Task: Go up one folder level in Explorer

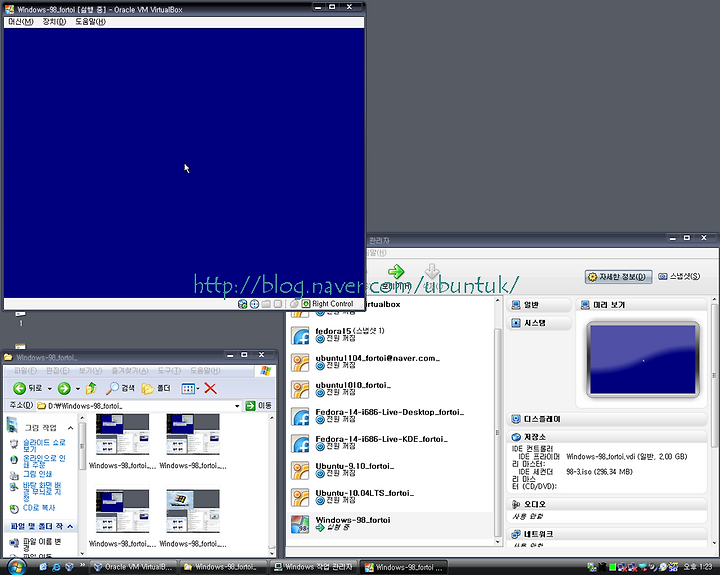Action: click(91, 389)
